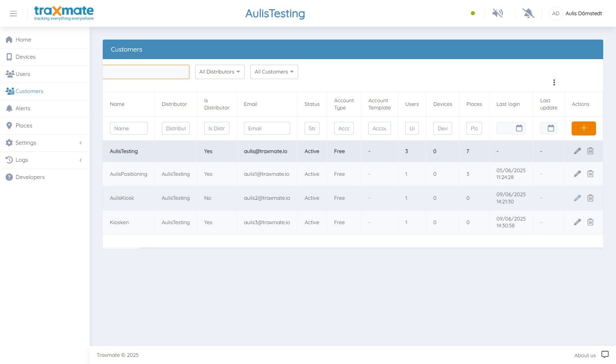The image size is (616, 364).
Task: Click the orange add customer button
Action: (x=583, y=128)
